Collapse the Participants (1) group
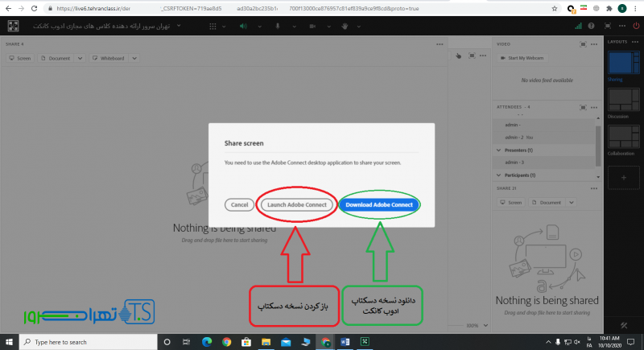644x350 pixels. coord(500,175)
